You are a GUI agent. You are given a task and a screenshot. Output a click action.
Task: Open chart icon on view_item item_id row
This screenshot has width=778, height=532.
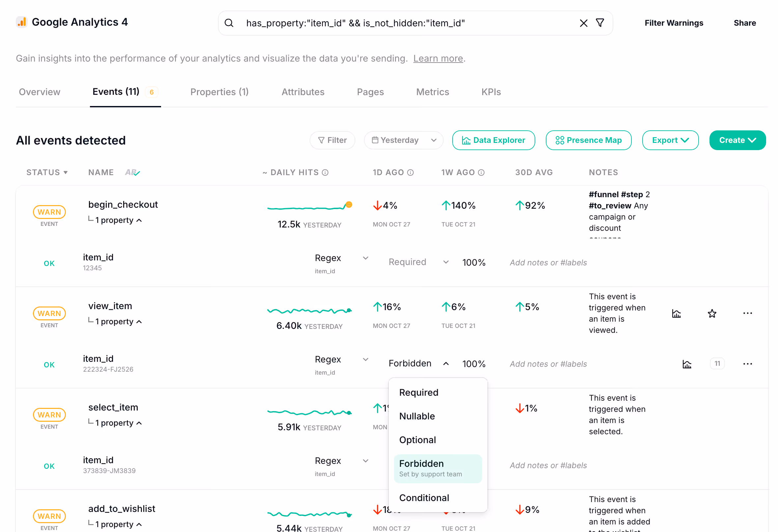coord(687,364)
